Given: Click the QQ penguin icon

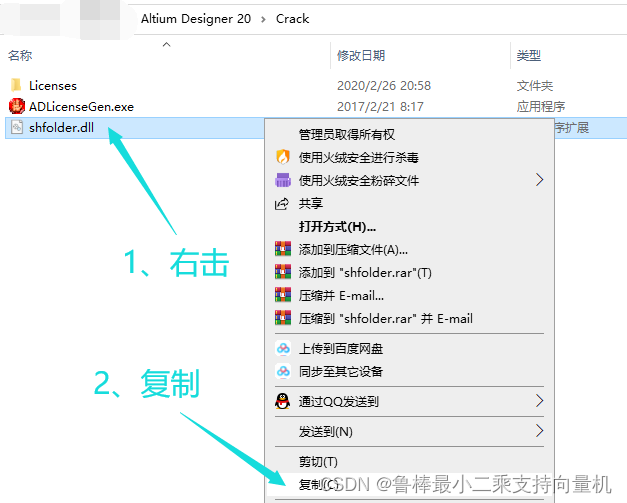Looking at the screenshot, I should click(283, 401).
